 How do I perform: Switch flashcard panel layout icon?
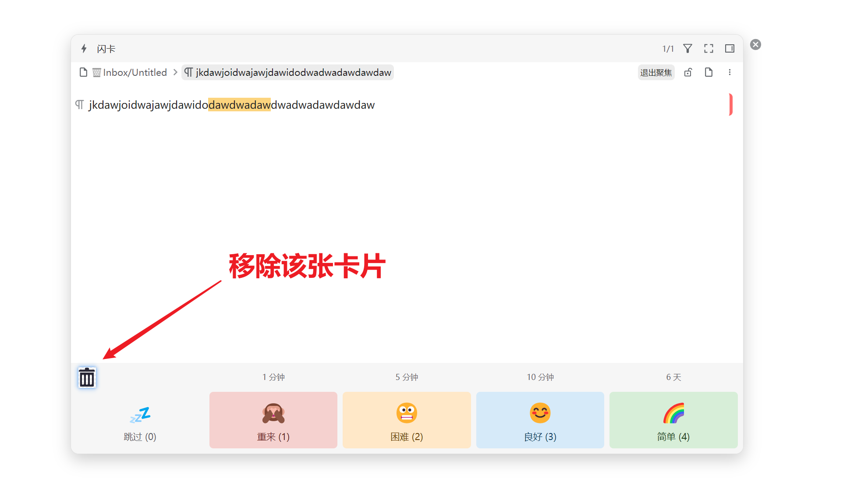point(730,49)
